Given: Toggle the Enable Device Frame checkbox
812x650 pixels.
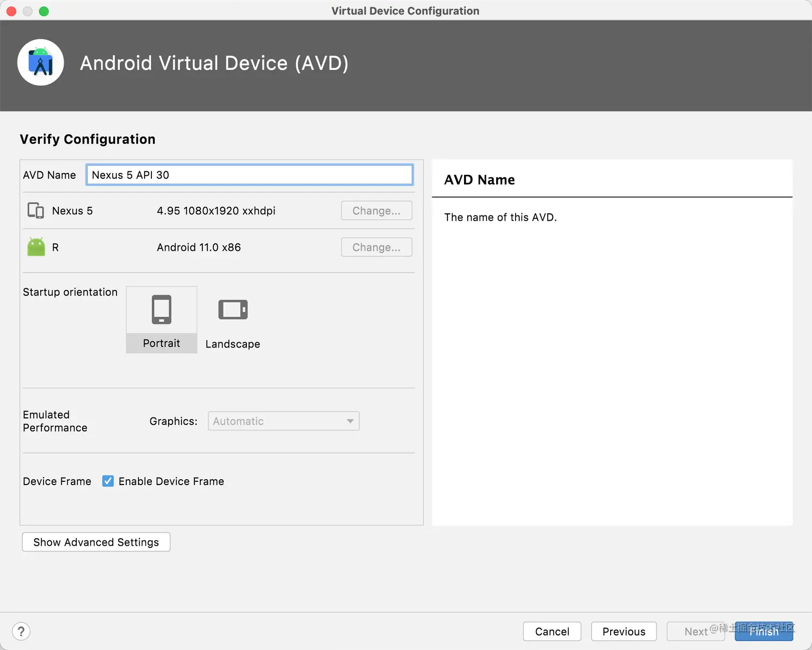Looking at the screenshot, I should point(108,481).
